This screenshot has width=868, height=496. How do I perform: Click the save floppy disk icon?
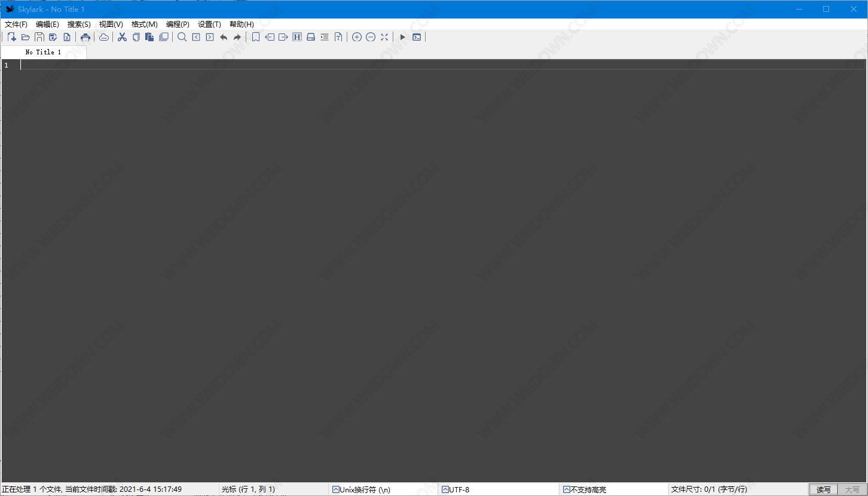point(39,37)
